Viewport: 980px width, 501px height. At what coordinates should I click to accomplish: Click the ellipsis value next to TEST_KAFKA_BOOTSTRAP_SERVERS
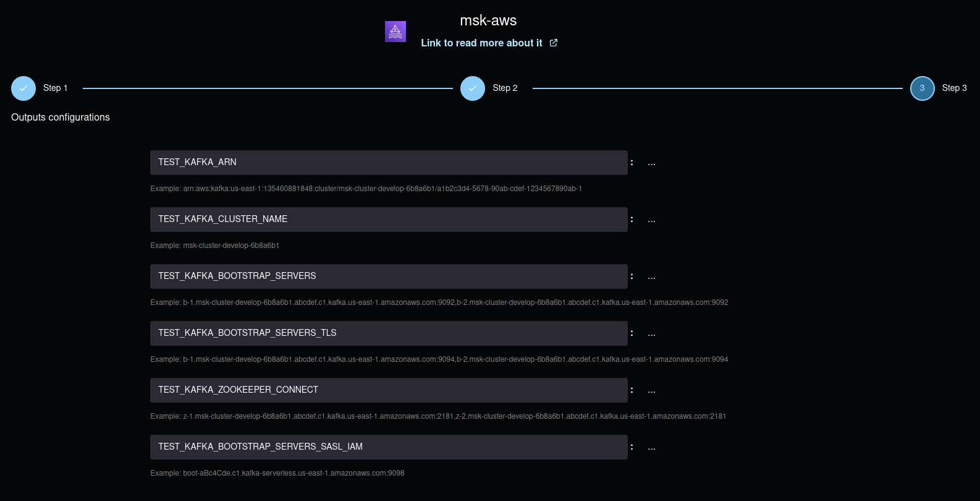click(651, 277)
